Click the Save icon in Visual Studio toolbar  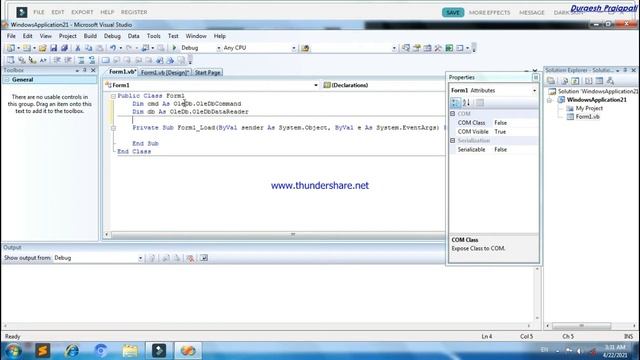(x=53, y=48)
